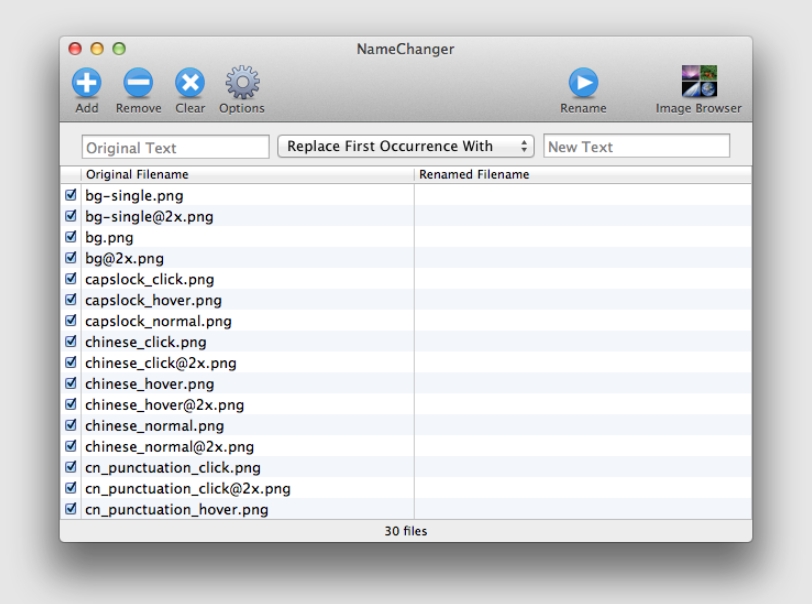This screenshot has height=604, width=812.
Task: Select the cn_punctuation_click.png filename
Action: point(173,468)
